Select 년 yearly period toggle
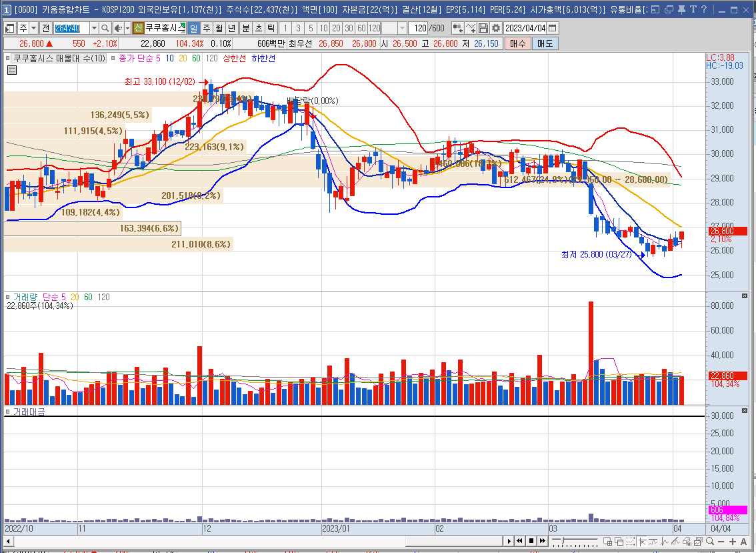The image size is (756, 553). pyautogui.click(x=231, y=29)
